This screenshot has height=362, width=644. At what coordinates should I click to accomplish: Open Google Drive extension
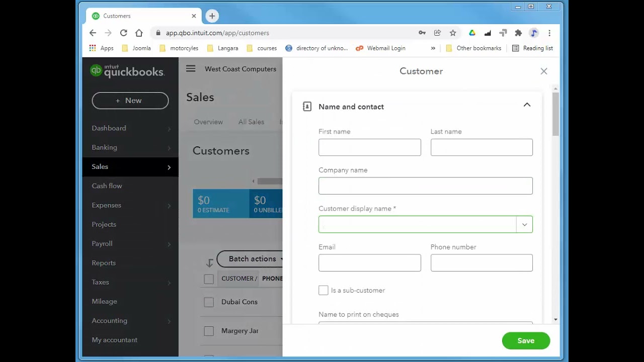point(472,33)
